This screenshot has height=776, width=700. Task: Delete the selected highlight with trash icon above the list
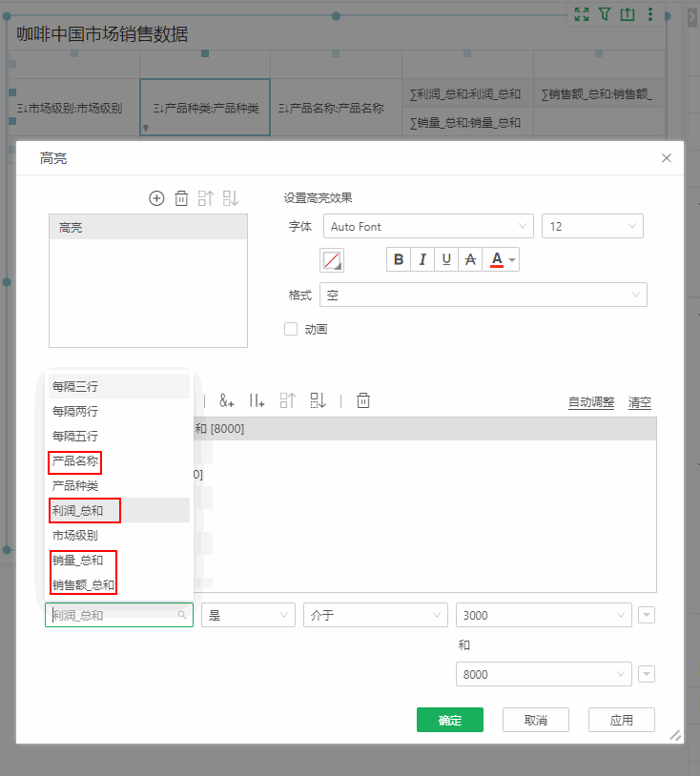pos(181,198)
